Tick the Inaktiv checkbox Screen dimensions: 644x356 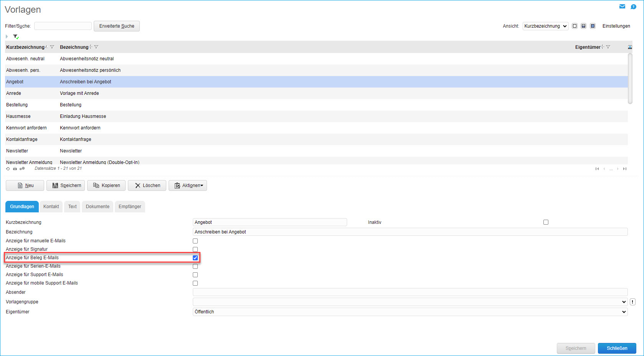pyautogui.click(x=546, y=222)
